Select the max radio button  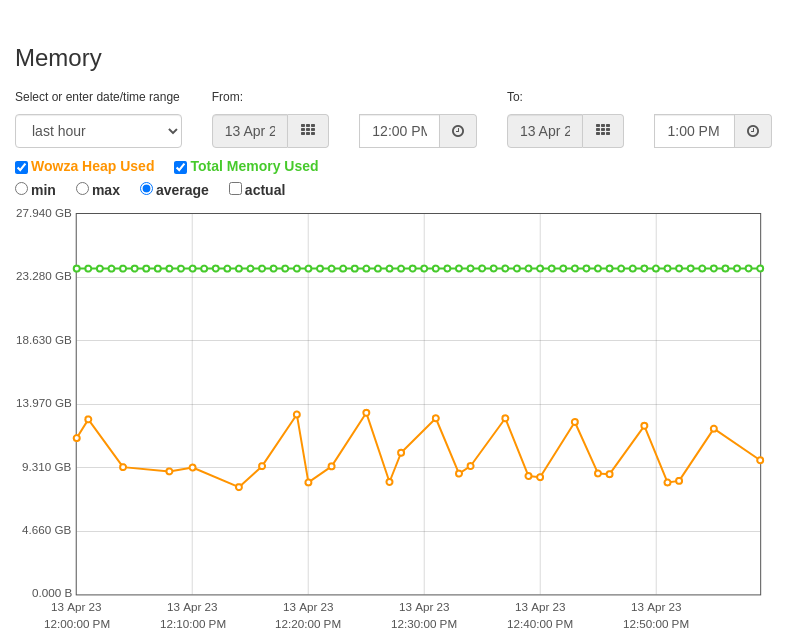tap(82, 189)
